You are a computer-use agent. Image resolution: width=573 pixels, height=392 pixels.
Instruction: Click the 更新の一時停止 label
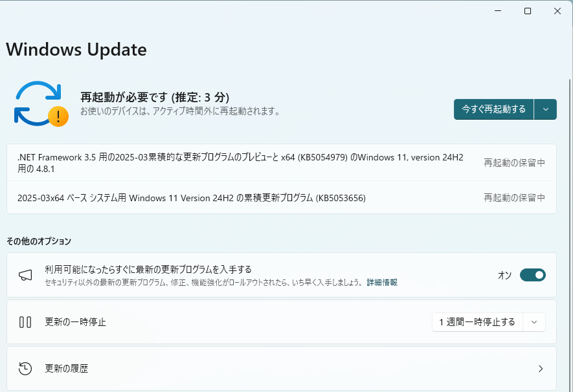[75, 322]
